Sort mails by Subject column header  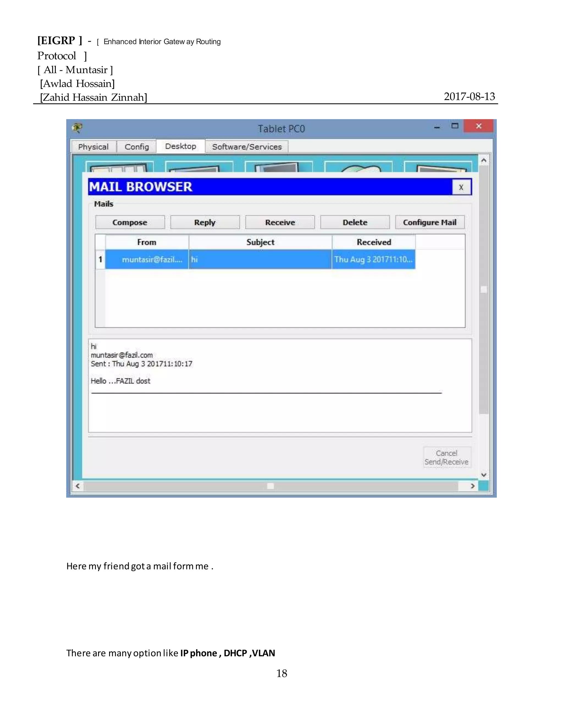pyautogui.click(x=260, y=242)
